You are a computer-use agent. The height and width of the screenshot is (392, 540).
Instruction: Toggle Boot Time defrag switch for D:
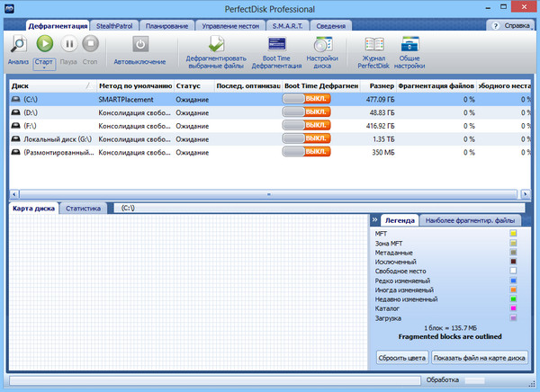pyautogui.click(x=306, y=111)
